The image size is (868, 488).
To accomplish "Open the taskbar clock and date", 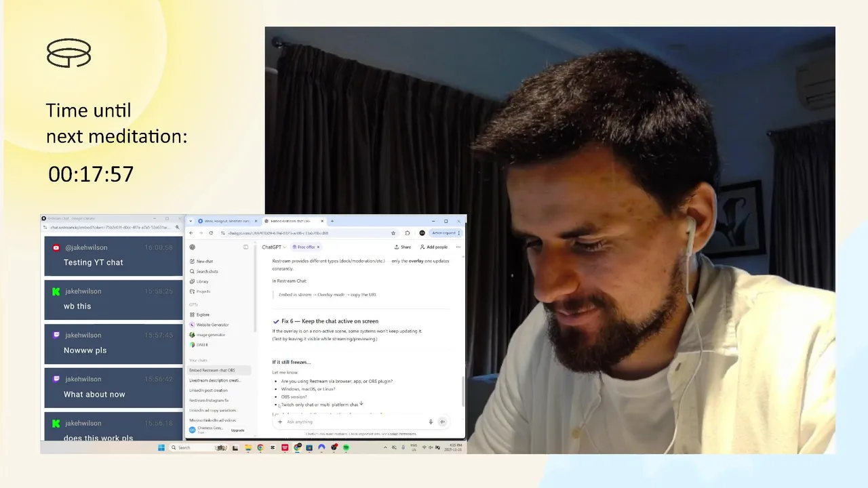I will click(x=453, y=447).
